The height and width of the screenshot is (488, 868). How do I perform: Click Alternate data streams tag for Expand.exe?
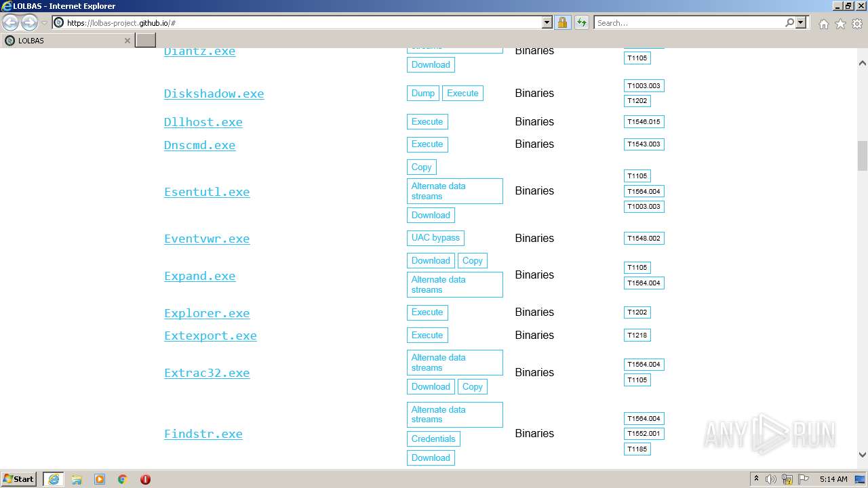pos(455,285)
